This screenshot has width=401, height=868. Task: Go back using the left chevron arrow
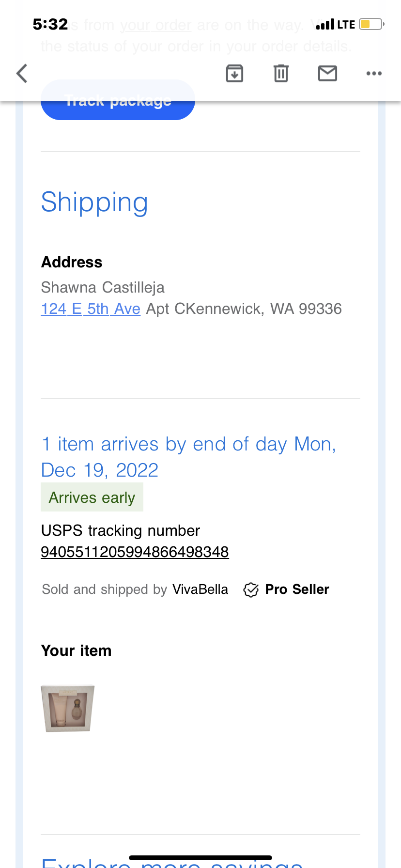[x=21, y=73]
